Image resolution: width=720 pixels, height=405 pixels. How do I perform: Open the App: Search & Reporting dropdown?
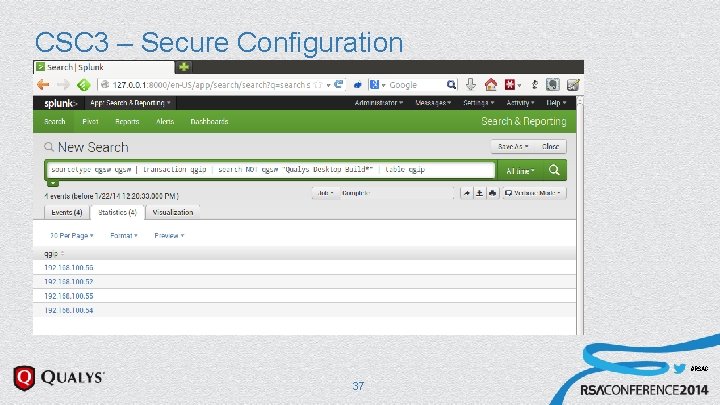[130, 103]
